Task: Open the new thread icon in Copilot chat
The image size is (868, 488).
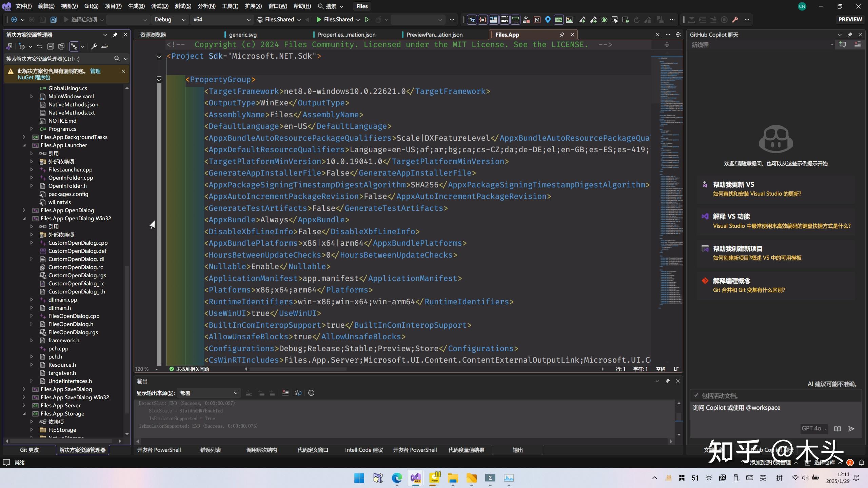Action: click(843, 44)
